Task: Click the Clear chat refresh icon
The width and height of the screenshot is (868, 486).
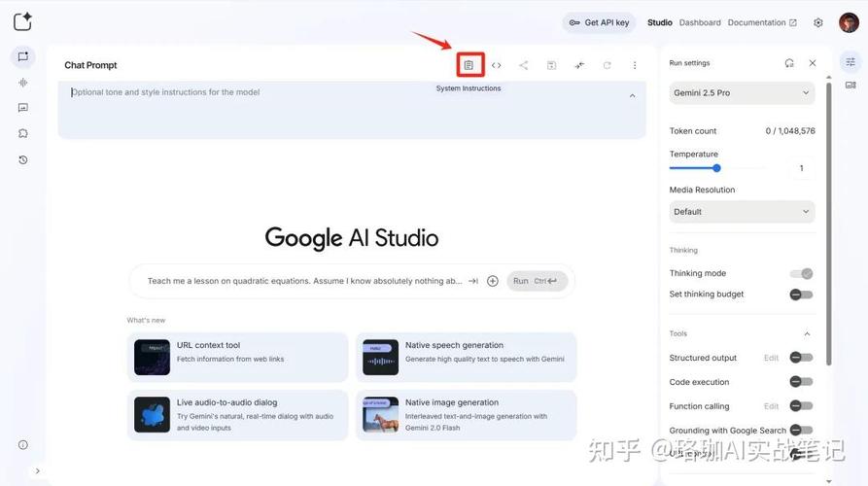Action: point(607,65)
